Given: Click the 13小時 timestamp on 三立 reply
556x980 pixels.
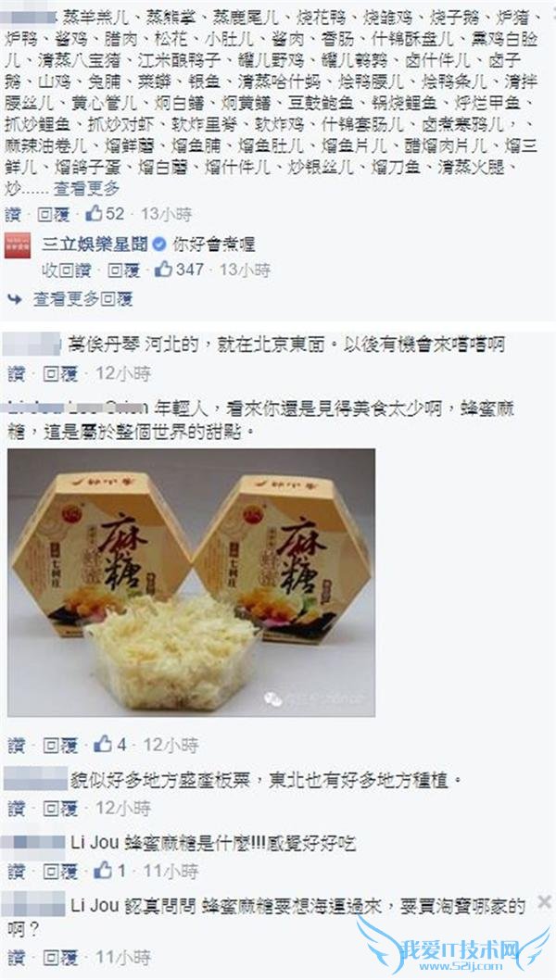Looking at the screenshot, I should (246, 270).
